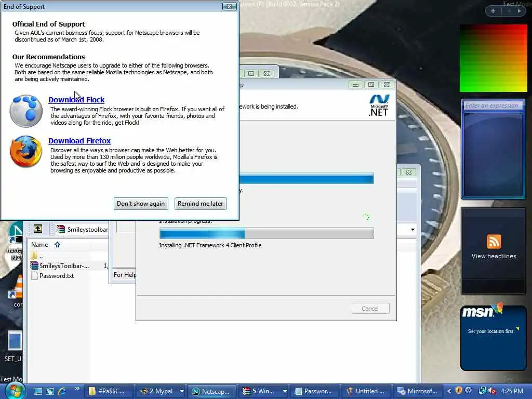Click Switch between windows quick launch icon
532x399 pixels.
50,391
